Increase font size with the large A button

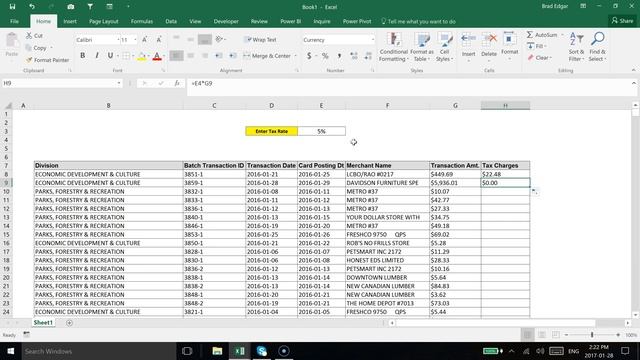point(144,40)
